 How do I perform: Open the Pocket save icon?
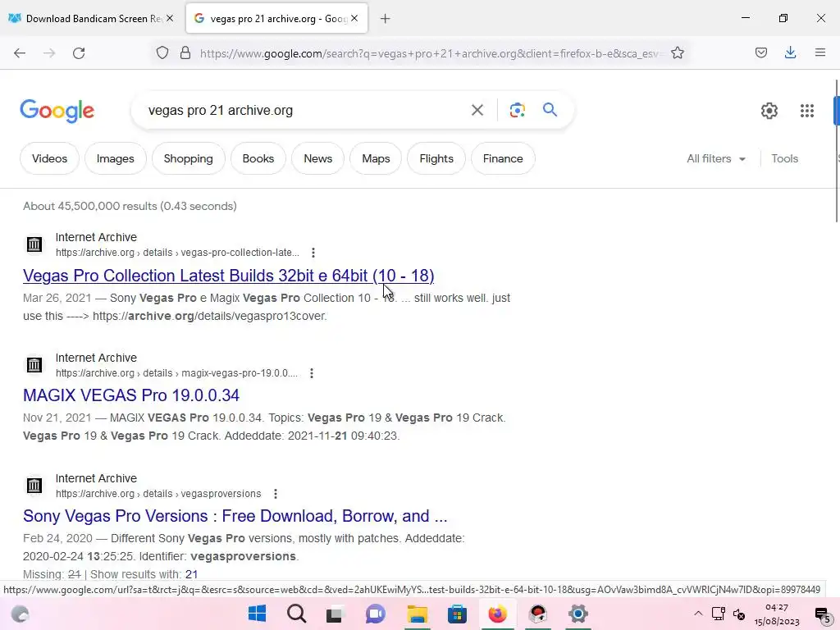click(760, 52)
